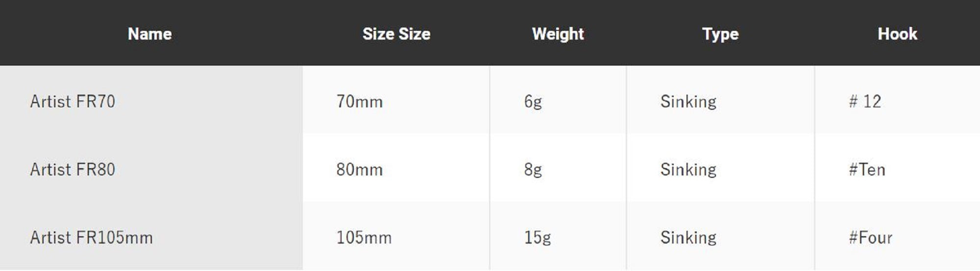Click Sinking type in Artist FR70 row

[688, 101]
